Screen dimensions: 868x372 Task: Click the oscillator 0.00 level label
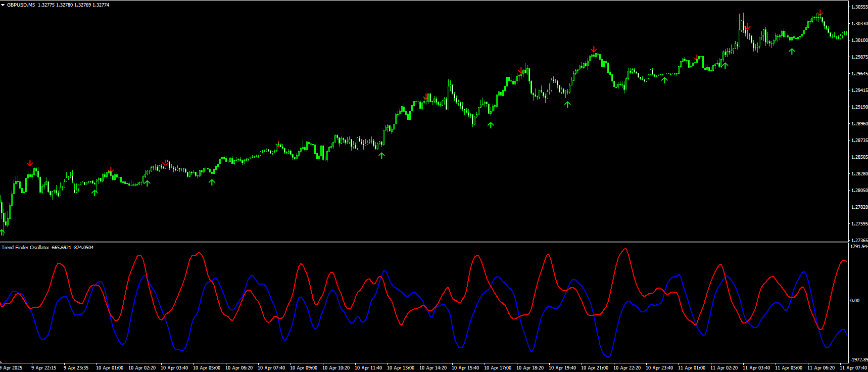click(855, 301)
